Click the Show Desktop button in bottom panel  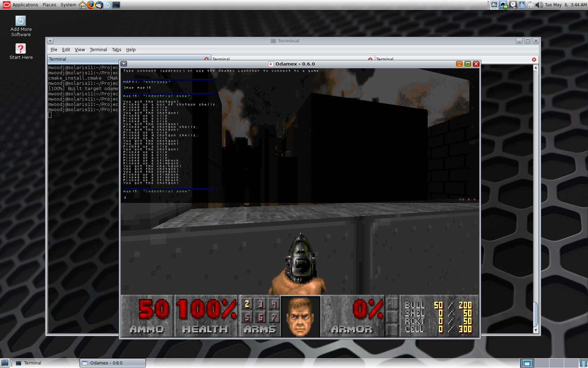point(5,363)
